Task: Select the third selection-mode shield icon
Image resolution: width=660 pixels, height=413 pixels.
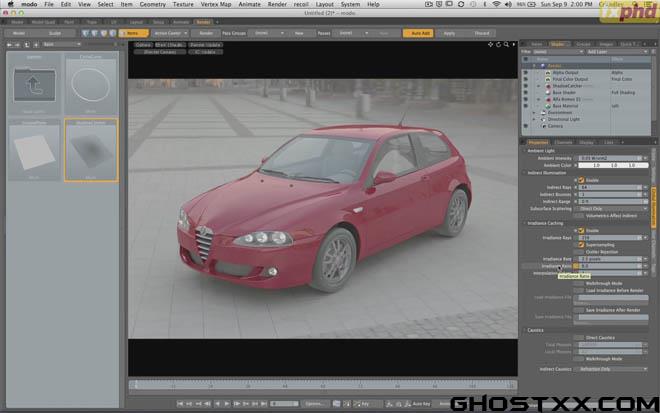Action: 104,33
